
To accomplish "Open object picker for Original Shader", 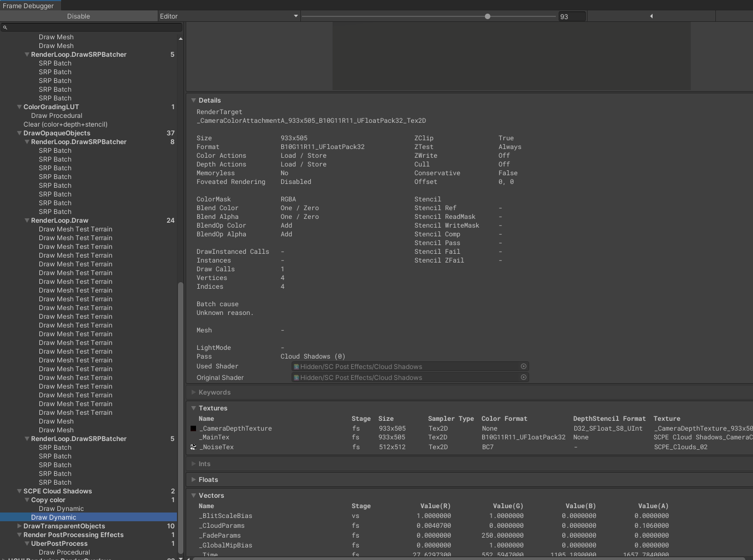I will 523,378.
